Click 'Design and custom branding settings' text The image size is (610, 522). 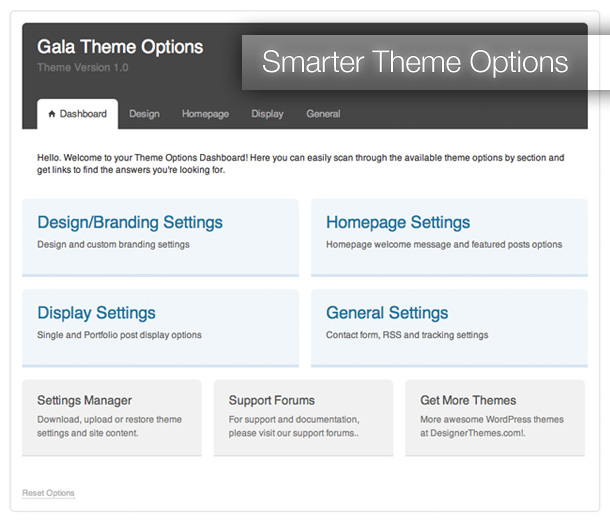[113, 244]
